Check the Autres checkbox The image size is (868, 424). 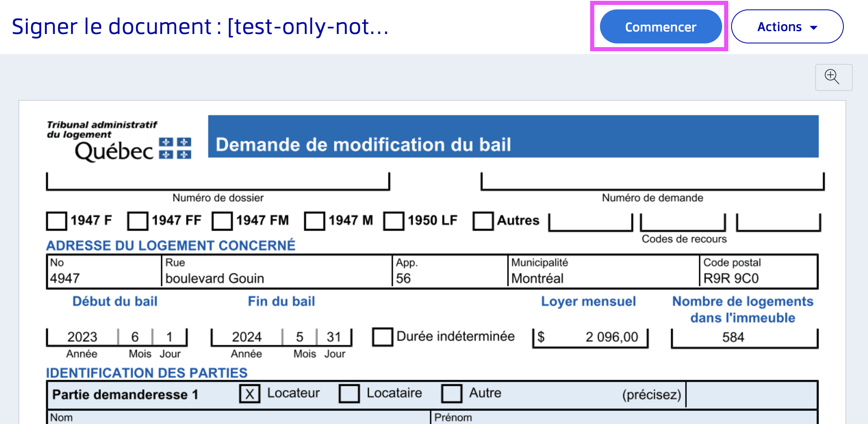[483, 221]
